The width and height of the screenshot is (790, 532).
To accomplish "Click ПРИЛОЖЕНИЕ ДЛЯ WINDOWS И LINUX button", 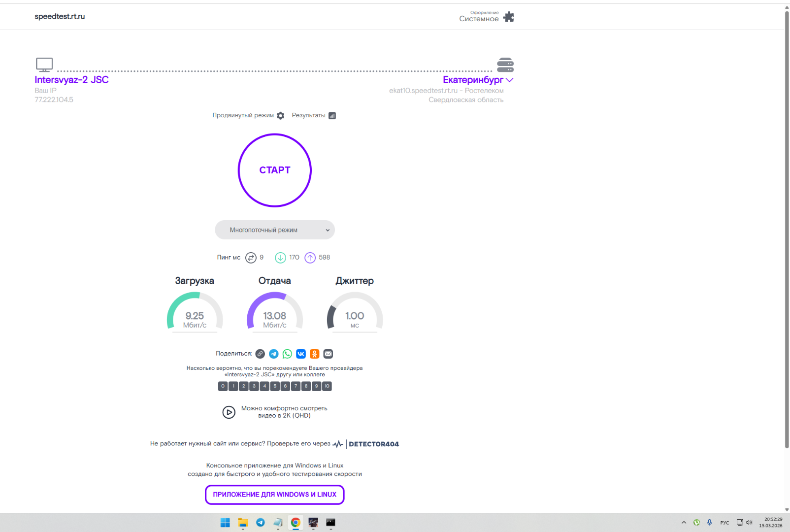I will 274,495.
